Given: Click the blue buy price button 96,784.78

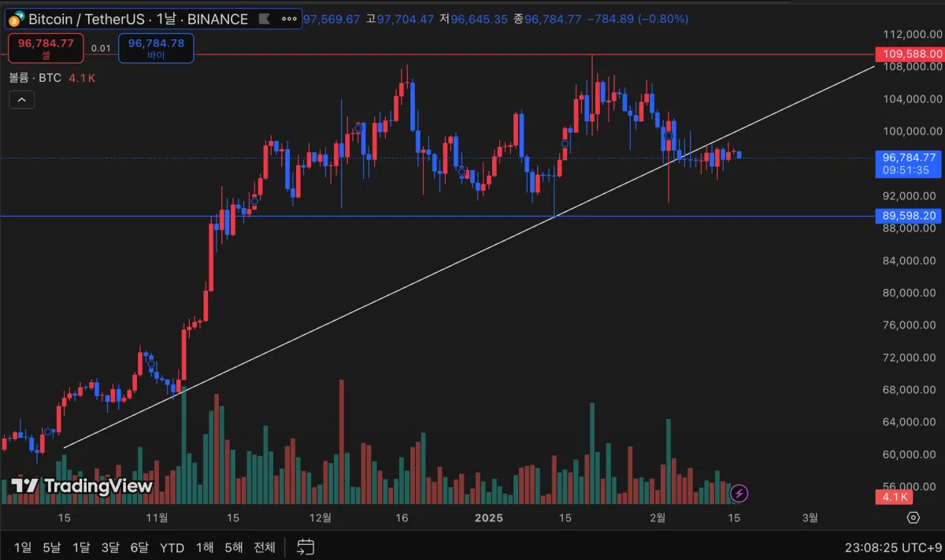Looking at the screenshot, I should point(156,48).
